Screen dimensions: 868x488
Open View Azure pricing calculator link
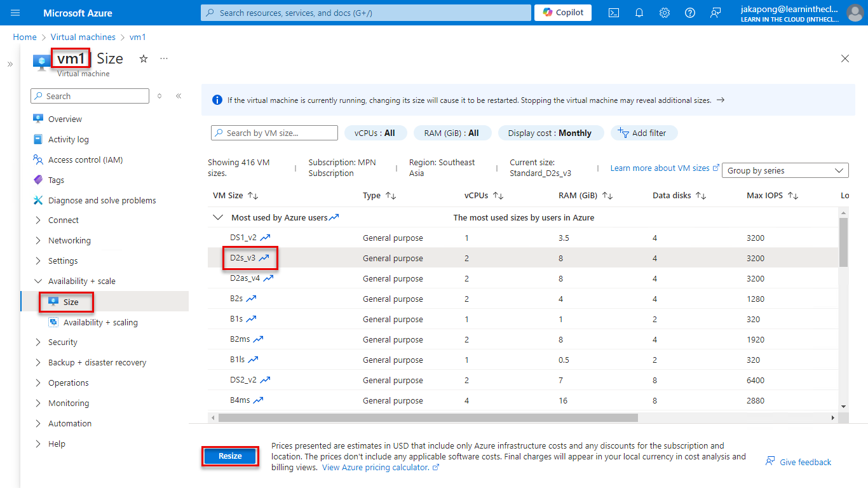(x=381, y=467)
